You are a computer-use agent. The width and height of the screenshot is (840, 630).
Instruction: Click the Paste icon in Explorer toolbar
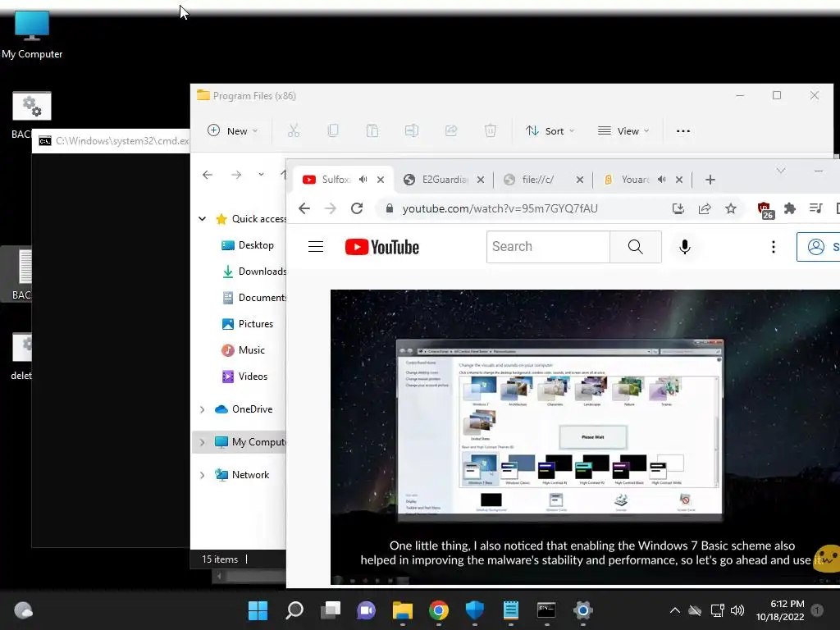(x=372, y=130)
